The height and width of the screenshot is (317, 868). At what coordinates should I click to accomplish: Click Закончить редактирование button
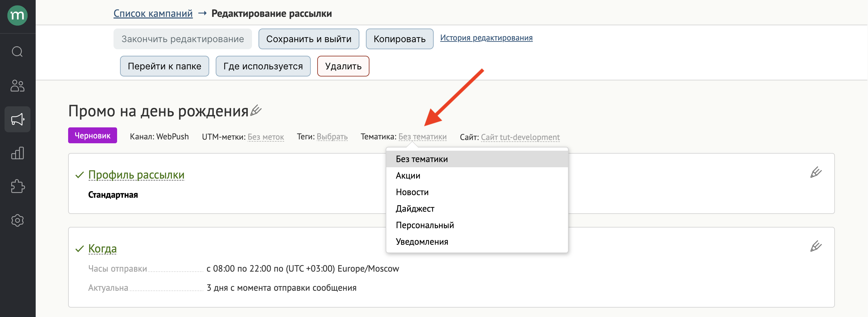point(183,39)
